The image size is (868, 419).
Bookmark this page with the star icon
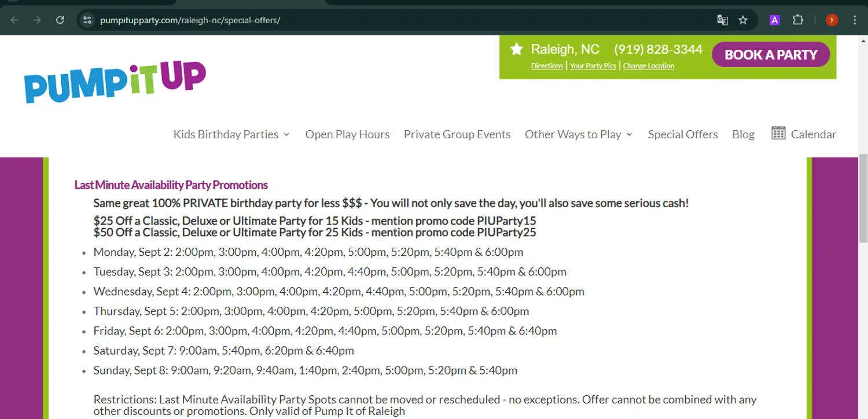[743, 20]
